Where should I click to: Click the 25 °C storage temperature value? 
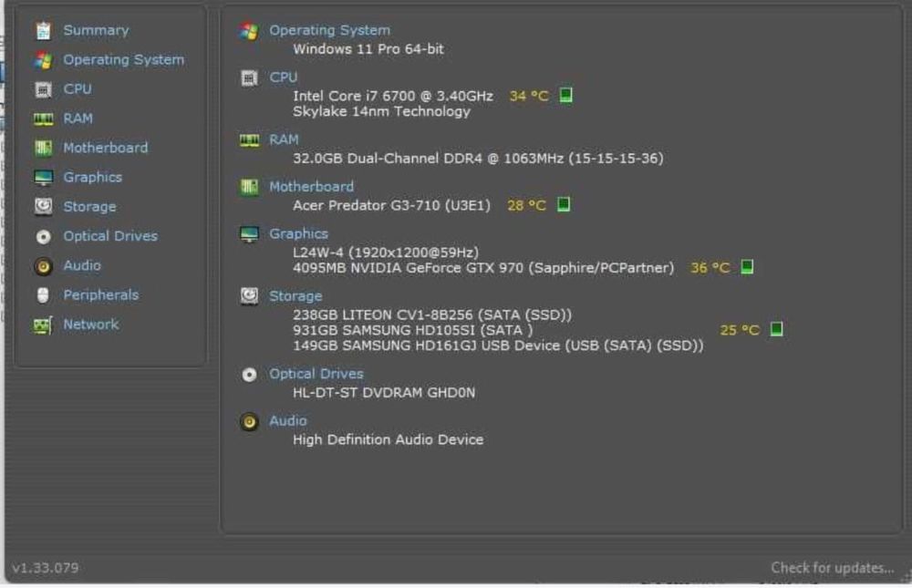point(740,330)
